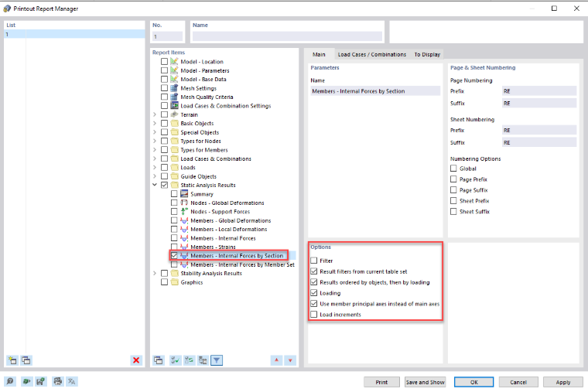588x392 pixels.
Task: Expand the Load Cases & Combinations folder
Action: tap(155, 159)
